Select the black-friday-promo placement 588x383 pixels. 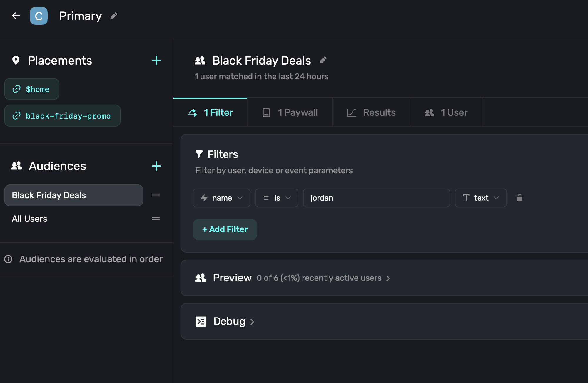[x=62, y=116]
